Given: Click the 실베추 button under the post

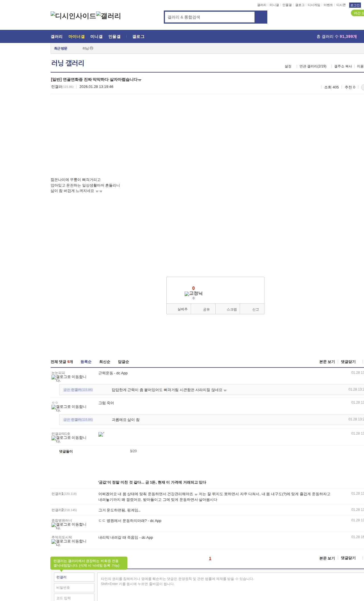Looking at the screenshot, I should click(x=182, y=309).
